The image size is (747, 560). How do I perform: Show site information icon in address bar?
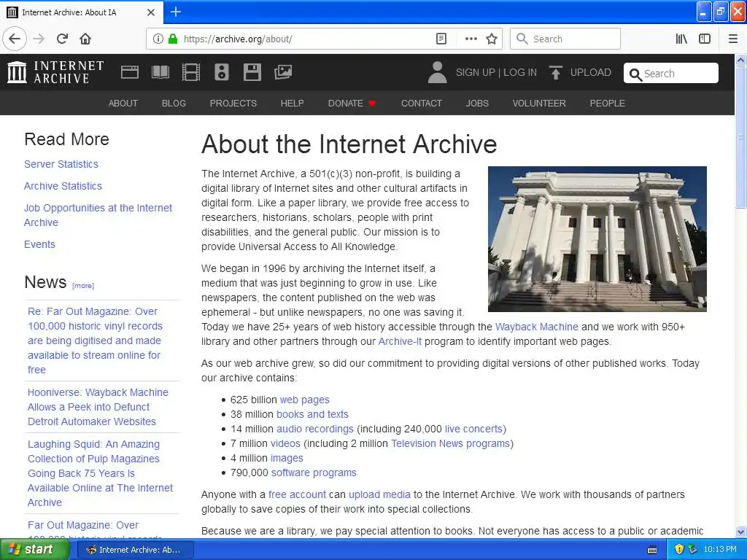pyautogui.click(x=158, y=39)
